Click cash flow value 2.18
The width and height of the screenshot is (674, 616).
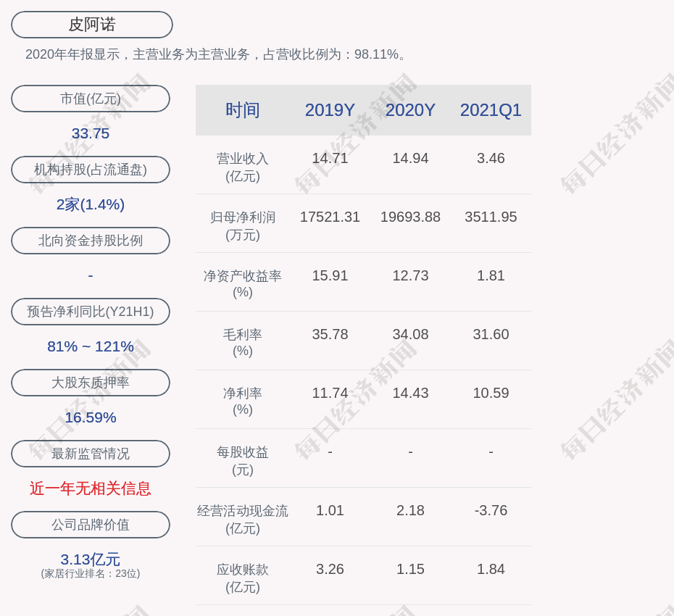(410, 510)
